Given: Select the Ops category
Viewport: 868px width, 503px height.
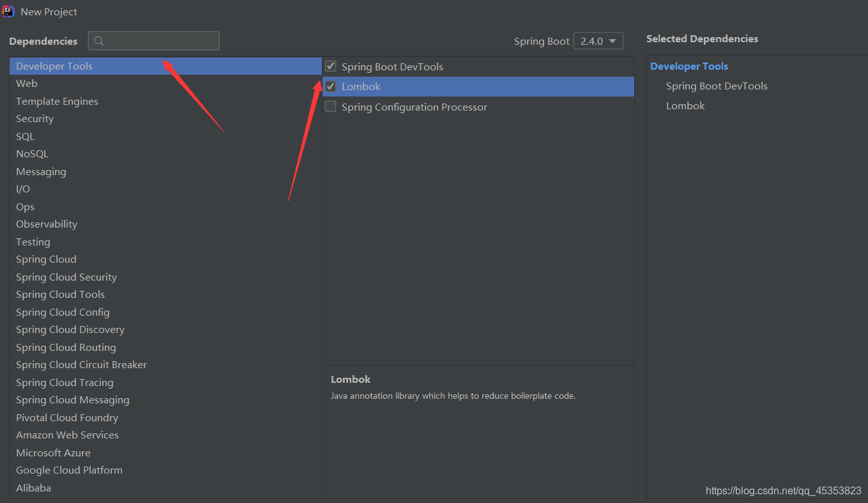Looking at the screenshot, I should (x=165, y=206).
